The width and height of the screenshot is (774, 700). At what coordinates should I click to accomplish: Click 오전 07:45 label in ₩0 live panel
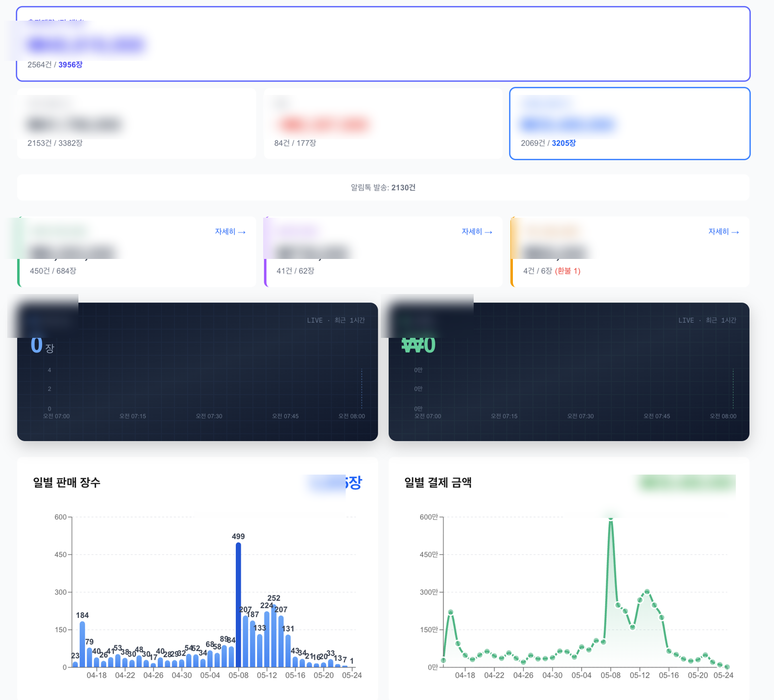[657, 416]
